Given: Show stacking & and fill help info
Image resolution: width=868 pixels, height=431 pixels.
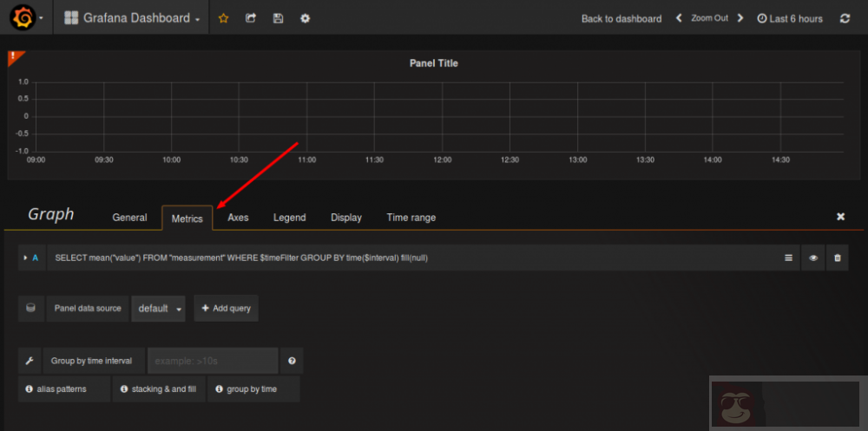Looking at the screenshot, I should (x=159, y=389).
